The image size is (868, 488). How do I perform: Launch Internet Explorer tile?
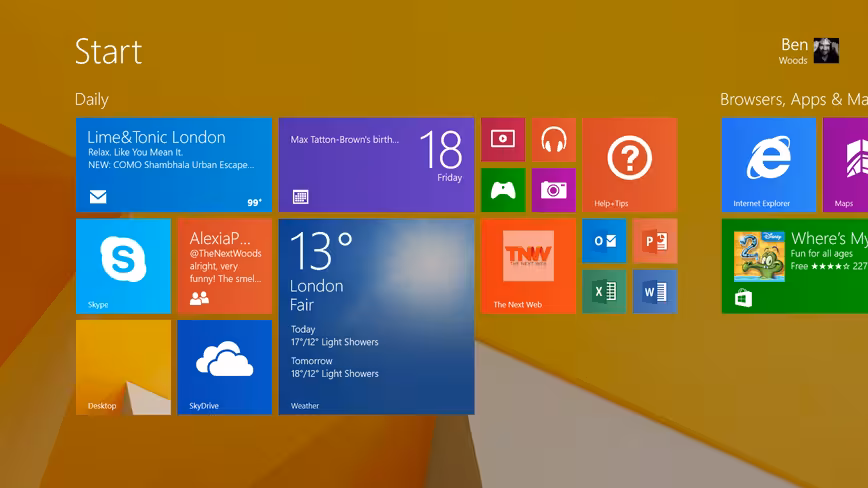pyautogui.click(x=769, y=165)
